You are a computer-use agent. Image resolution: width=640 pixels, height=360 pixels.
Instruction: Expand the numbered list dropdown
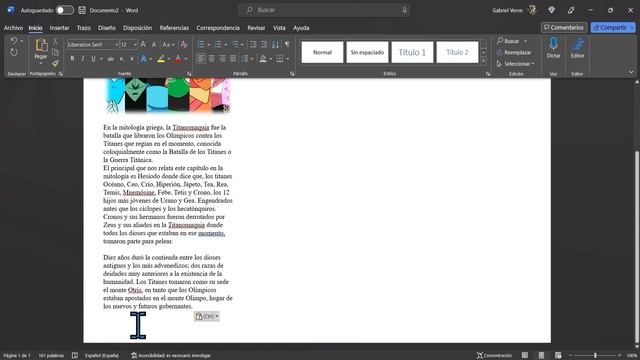coord(225,44)
